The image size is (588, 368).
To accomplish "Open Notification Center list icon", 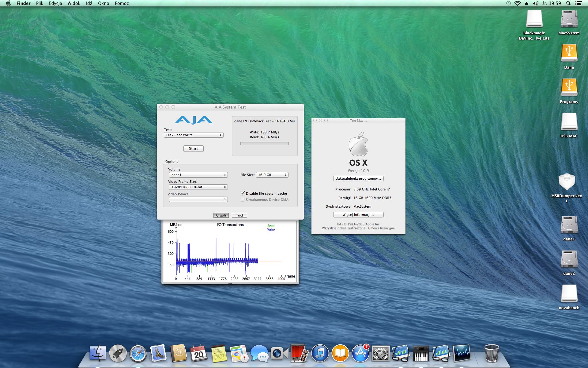I will 578,3.
